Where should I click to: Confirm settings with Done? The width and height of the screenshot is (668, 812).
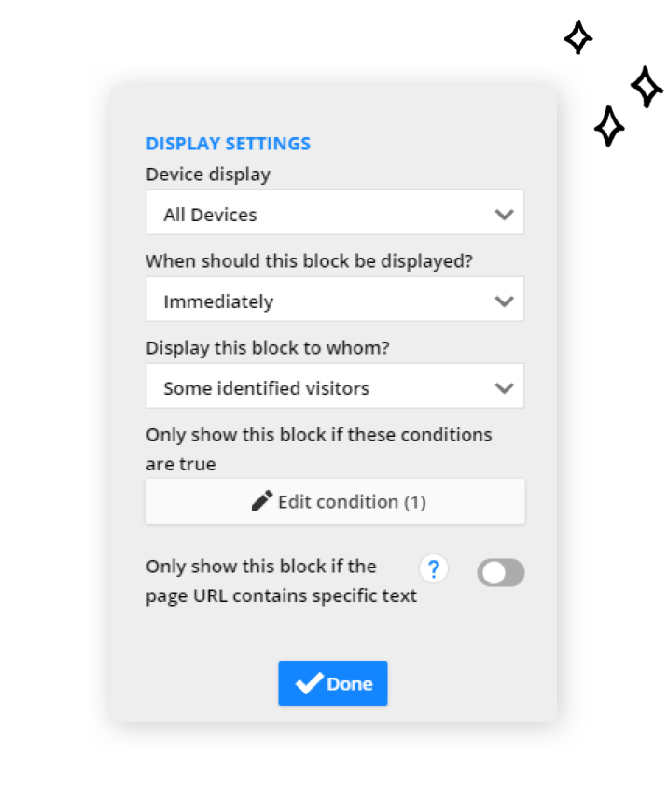click(333, 682)
